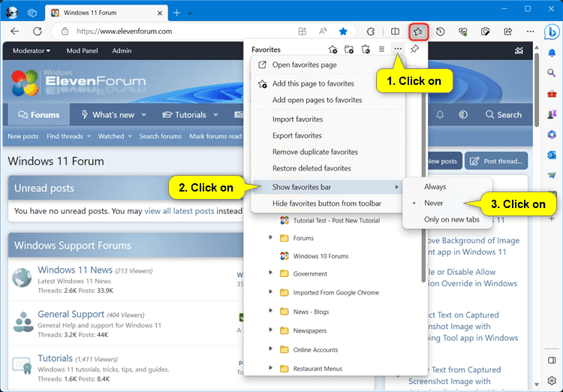View site information lock icon

pyautogui.click(x=65, y=32)
